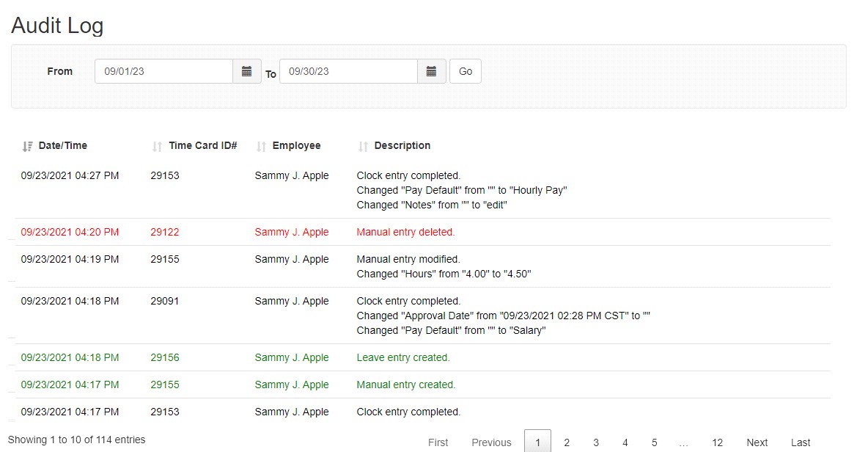Open the To date calendar picker
The width and height of the screenshot is (868, 452).
pos(432,71)
